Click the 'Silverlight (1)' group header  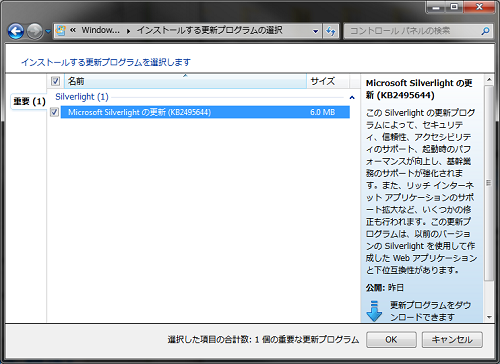pos(82,97)
